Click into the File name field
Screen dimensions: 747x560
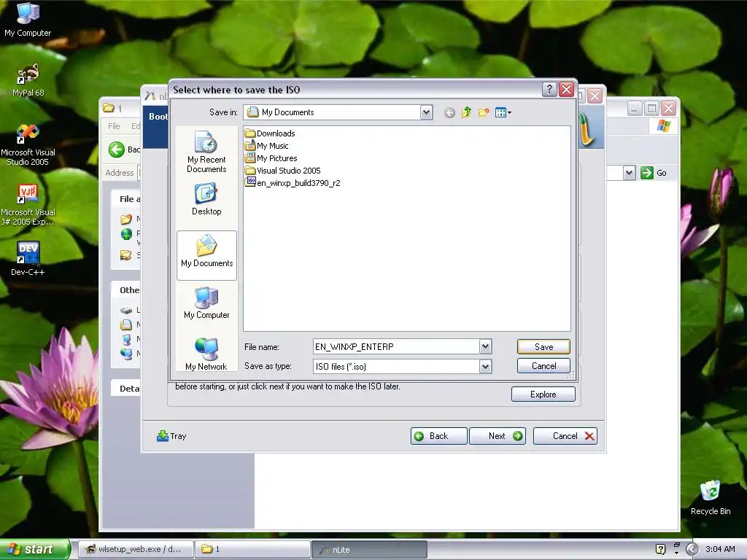click(x=396, y=346)
